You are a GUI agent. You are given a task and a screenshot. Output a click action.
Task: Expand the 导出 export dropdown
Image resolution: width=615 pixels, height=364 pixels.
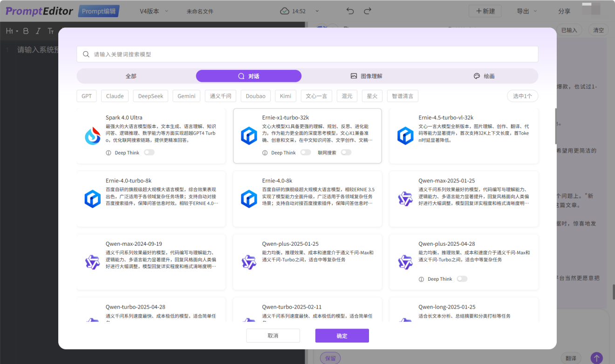[527, 11]
